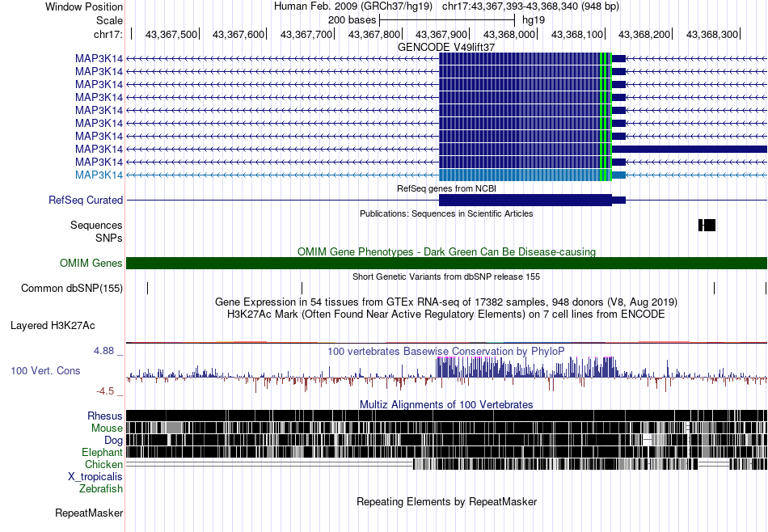Click dbSNP variant tick below 43,367,700 region
Image resolution: width=768 pixels, height=532 pixels.
302,288
